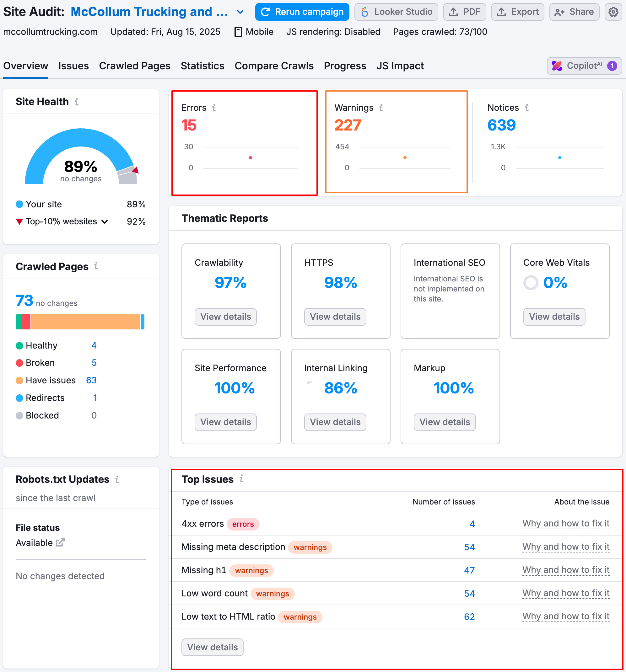
Task: Go to the Compare Crawls tab
Action: tap(274, 66)
